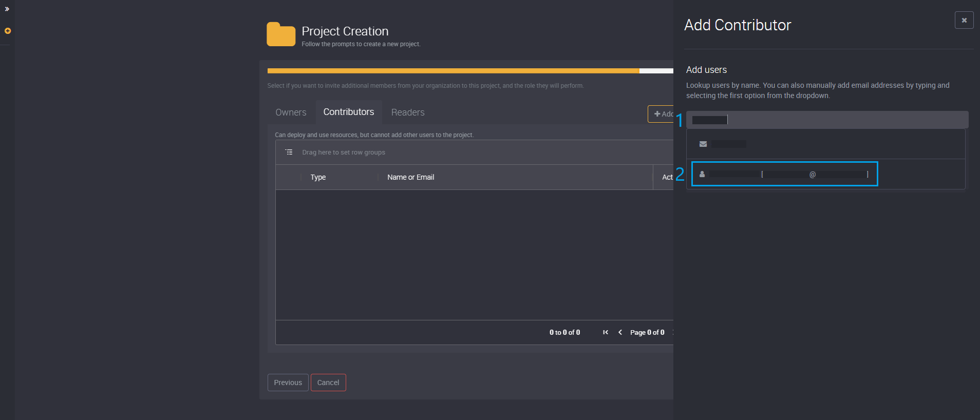Click the project creation progress bar
Viewport: 980px width, 420px height.
470,71
